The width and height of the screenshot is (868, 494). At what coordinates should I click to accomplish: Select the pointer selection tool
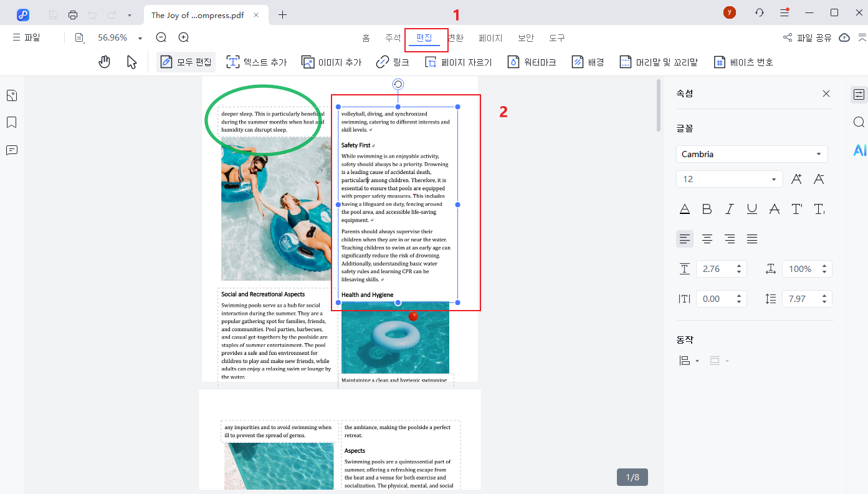point(131,61)
